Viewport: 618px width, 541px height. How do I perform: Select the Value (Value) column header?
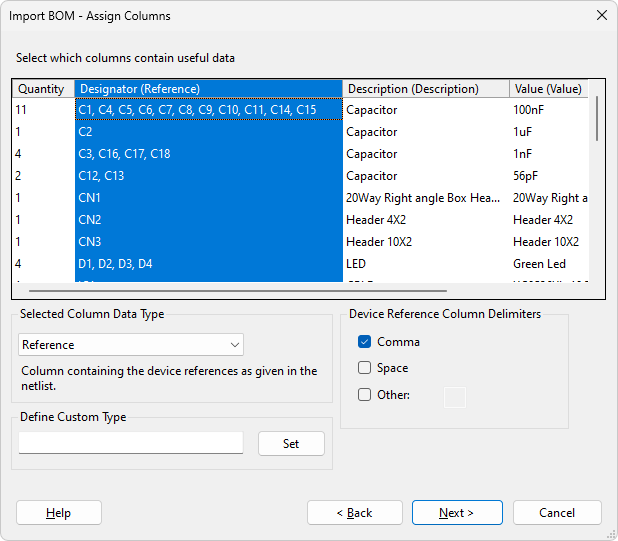point(548,89)
